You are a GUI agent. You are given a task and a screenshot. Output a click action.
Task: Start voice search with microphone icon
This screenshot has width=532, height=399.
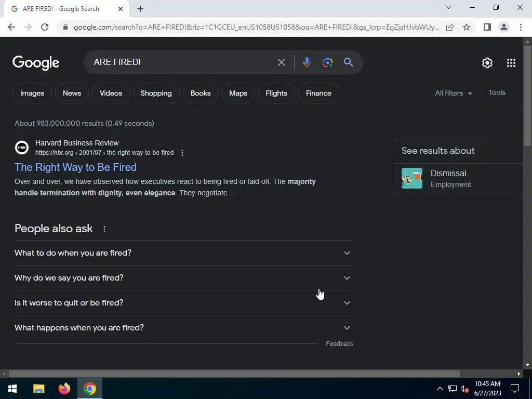coord(307,62)
